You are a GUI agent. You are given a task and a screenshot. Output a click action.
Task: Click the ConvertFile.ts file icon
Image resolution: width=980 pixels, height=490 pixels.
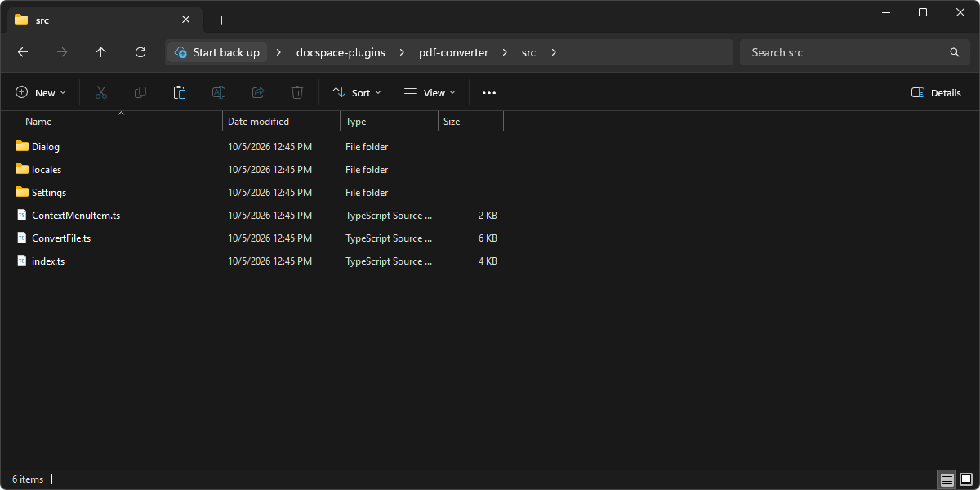pyautogui.click(x=22, y=238)
